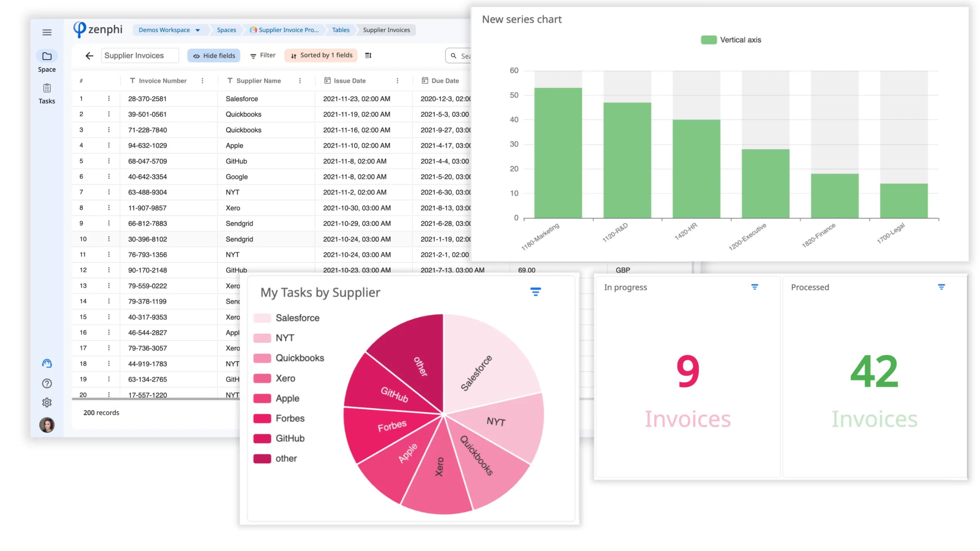Toggle NYT legend swatch
This screenshot has height=551, width=980.
pos(262,338)
